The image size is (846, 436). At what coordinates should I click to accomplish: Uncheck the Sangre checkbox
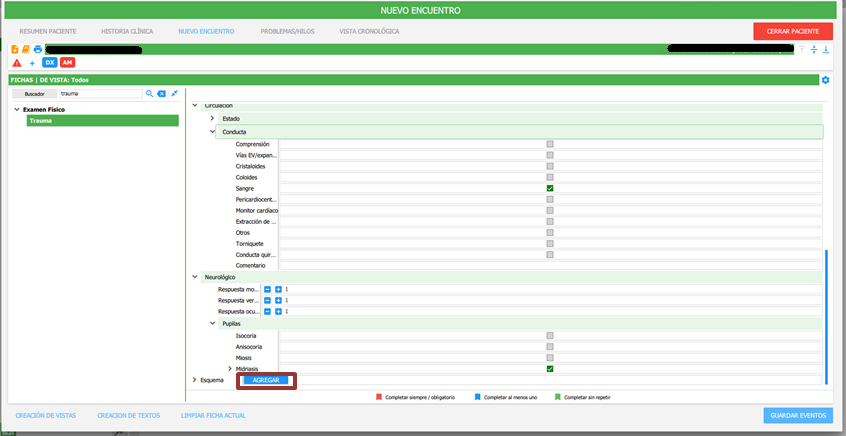(x=550, y=188)
